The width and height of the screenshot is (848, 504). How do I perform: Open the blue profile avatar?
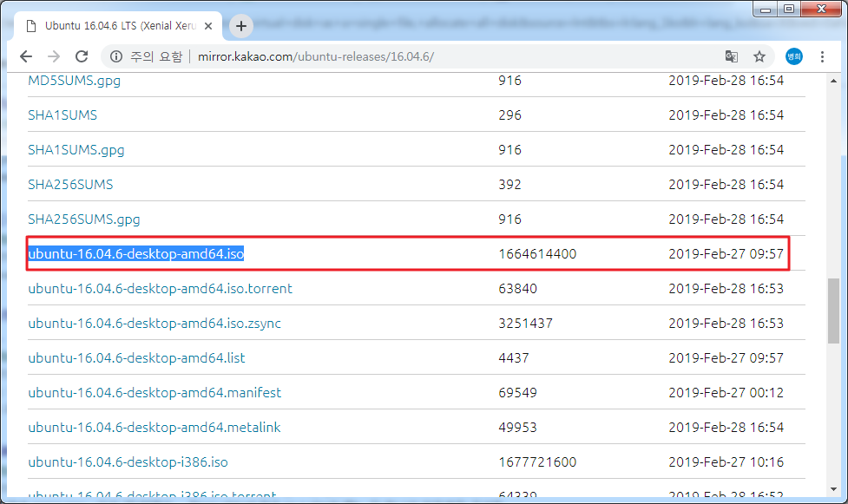coord(794,56)
